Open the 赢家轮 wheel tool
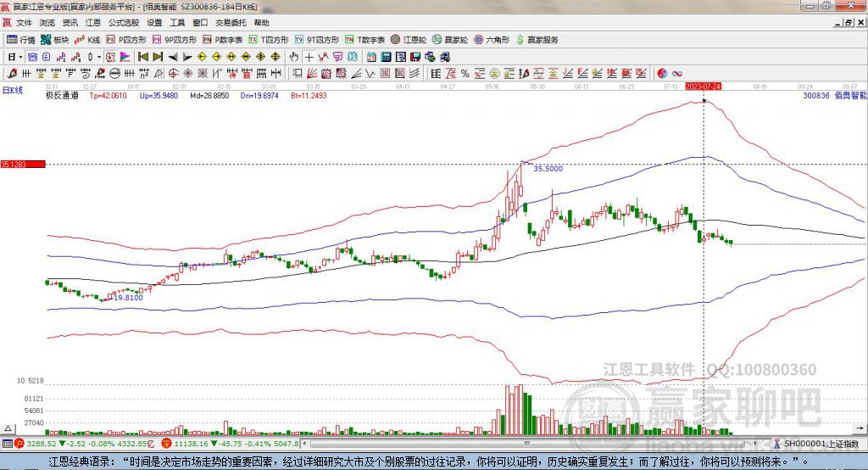 [x=450, y=40]
